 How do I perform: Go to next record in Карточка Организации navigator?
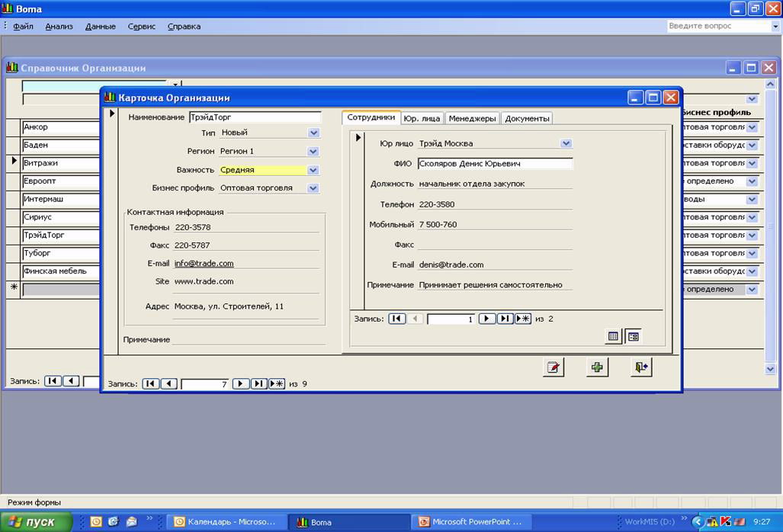coord(240,384)
